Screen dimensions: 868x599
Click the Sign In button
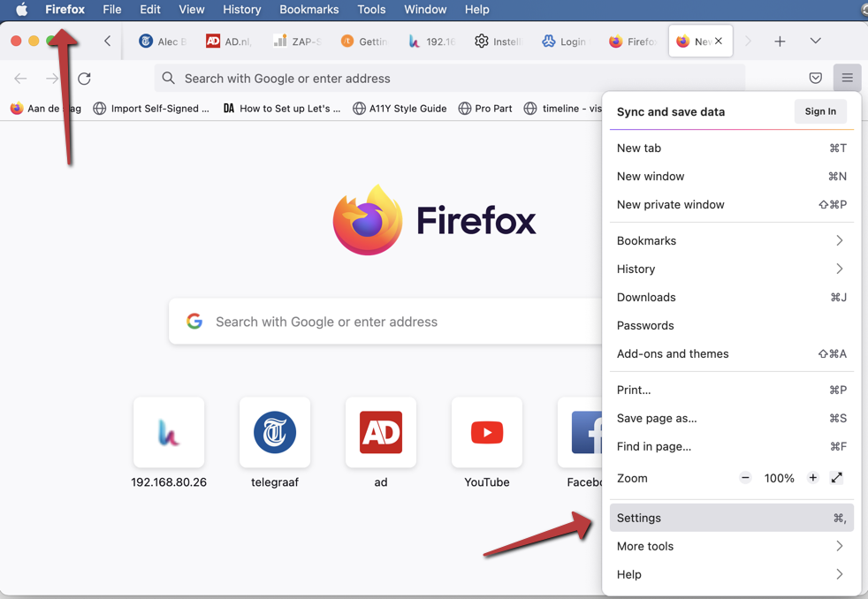pos(820,111)
